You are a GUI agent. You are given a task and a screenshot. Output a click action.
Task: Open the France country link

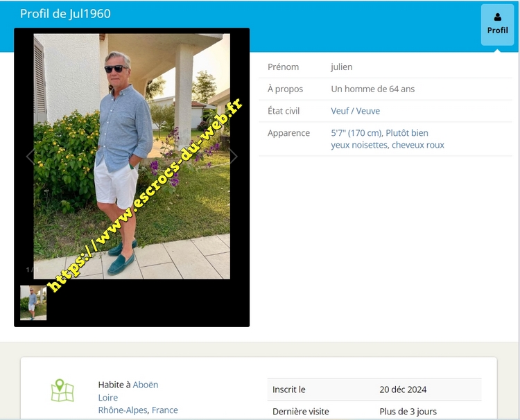(x=165, y=410)
